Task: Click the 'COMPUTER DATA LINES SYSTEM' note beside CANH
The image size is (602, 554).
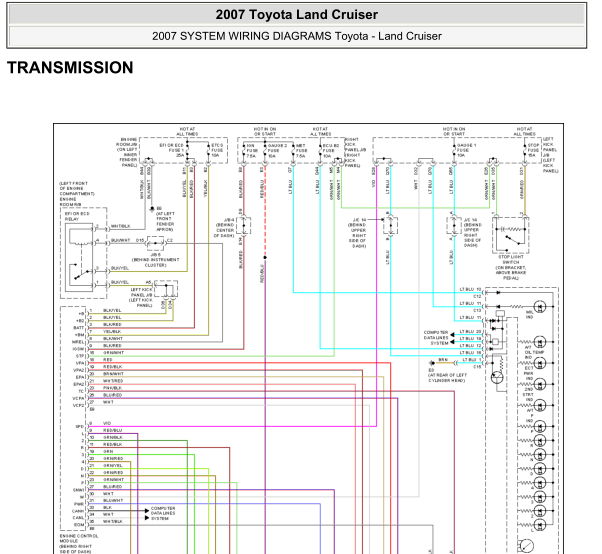Action: (163, 513)
